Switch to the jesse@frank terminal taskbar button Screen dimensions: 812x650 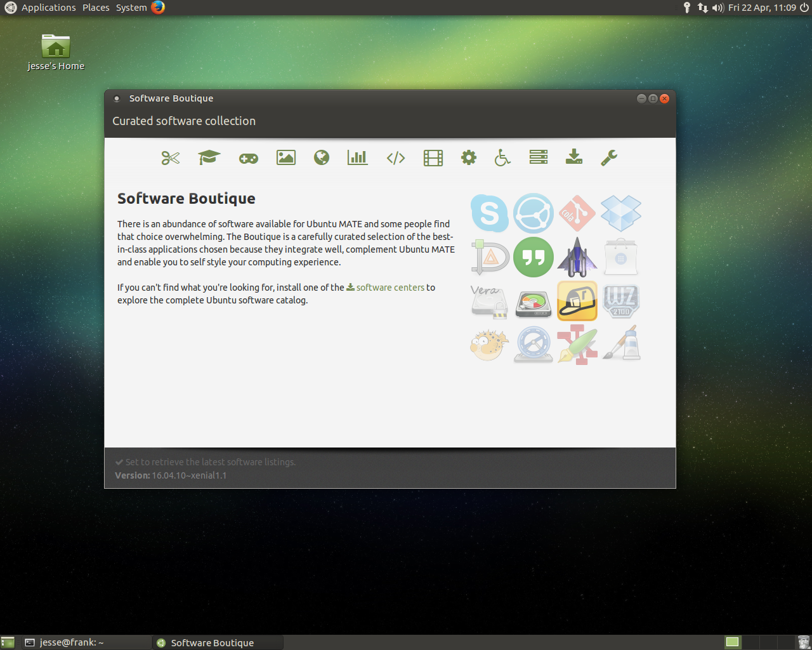click(87, 642)
